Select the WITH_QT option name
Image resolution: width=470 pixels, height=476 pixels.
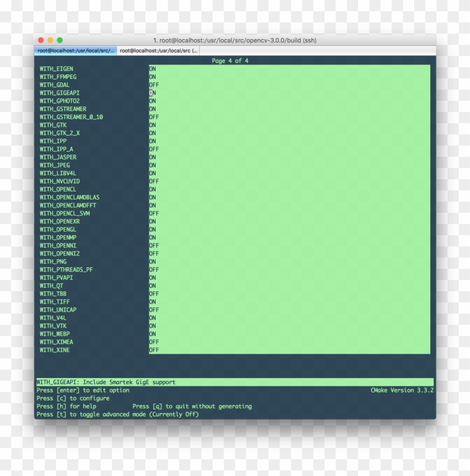click(x=51, y=286)
